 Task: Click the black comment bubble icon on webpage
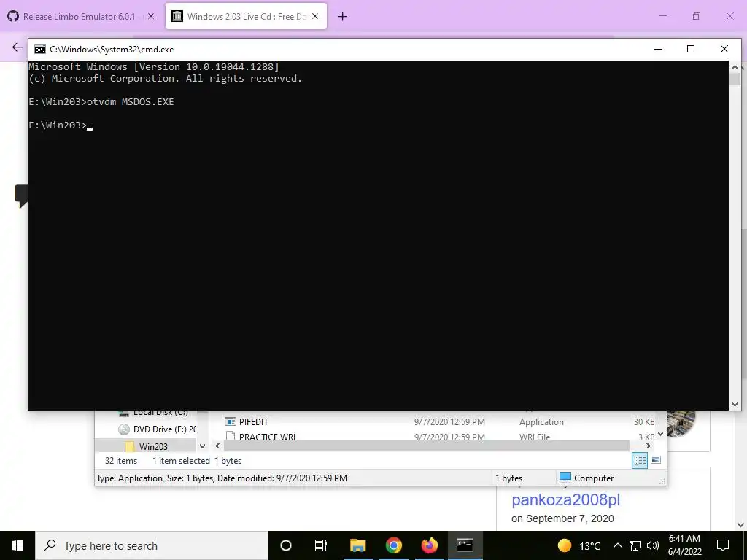tap(21, 196)
